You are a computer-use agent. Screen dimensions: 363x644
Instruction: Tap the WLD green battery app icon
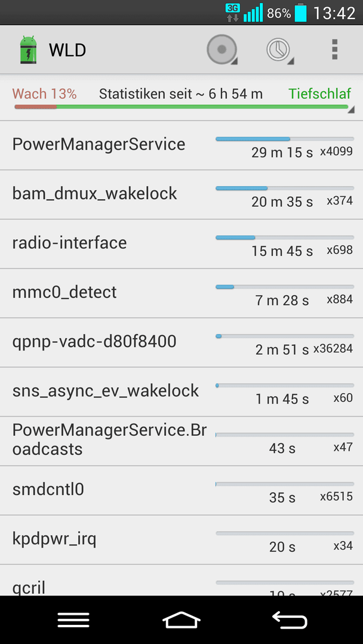pos(28,50)
